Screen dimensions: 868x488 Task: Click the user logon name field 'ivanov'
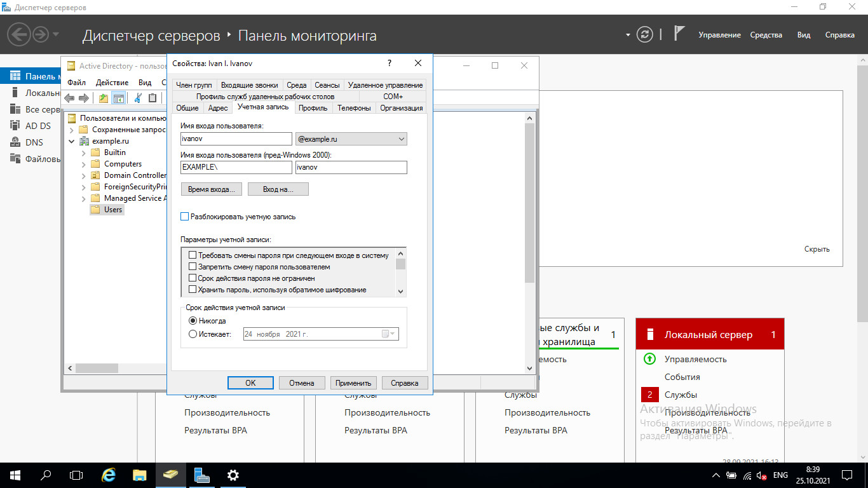pyautogui.click(x=236, y=139)
